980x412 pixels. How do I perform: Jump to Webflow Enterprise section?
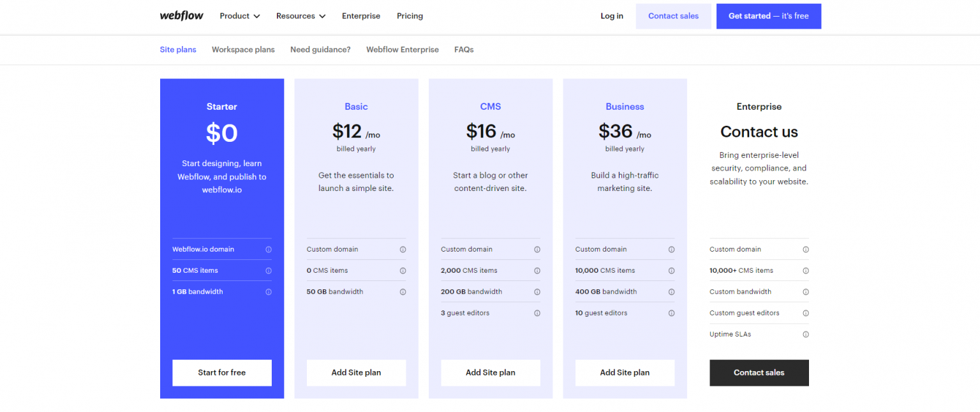point(403,49)
